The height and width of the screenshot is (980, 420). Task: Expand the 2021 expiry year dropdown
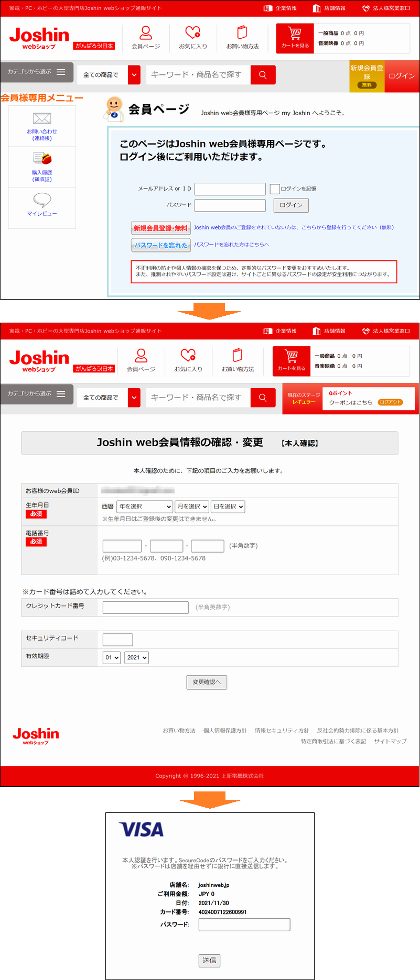click(136, 657)
